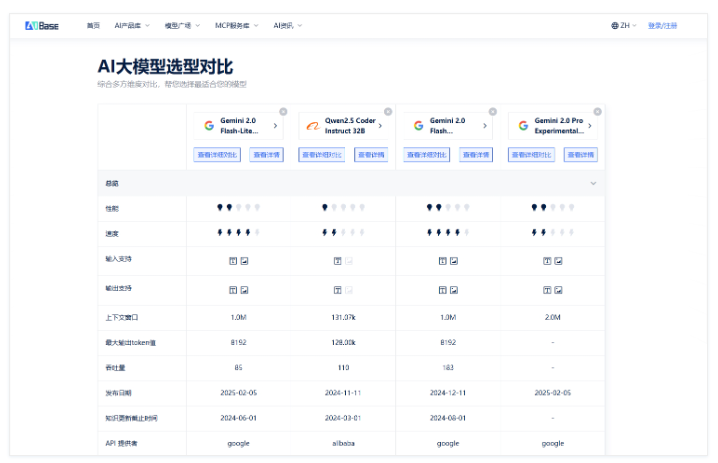This screenshot has height=463, width=718.
Task: View detailed comparison for Gemini 2.0 Flash
Action: [427, 155]
